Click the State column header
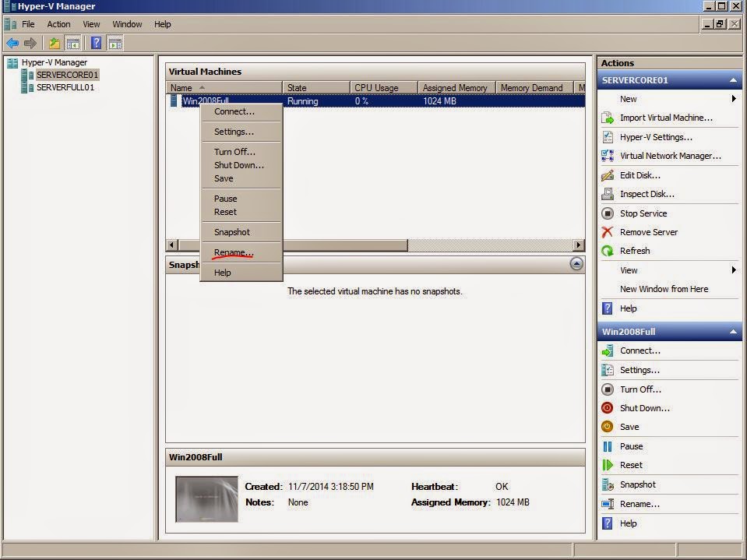This screenshot has width=747, height=560. pos(315,87)
